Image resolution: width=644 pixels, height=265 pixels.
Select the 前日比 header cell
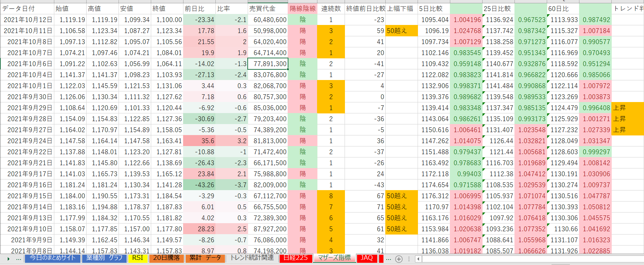pos(199,9)
